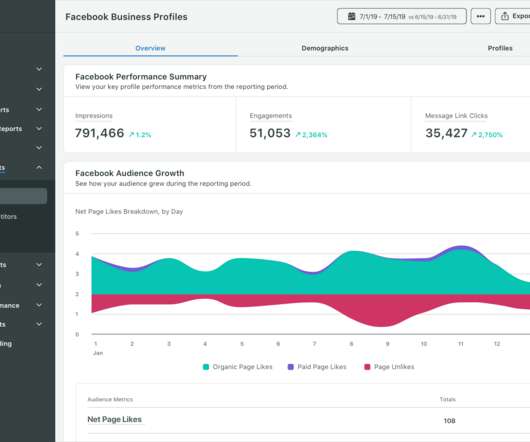Click the calendar icon in date range

point(352,16)
